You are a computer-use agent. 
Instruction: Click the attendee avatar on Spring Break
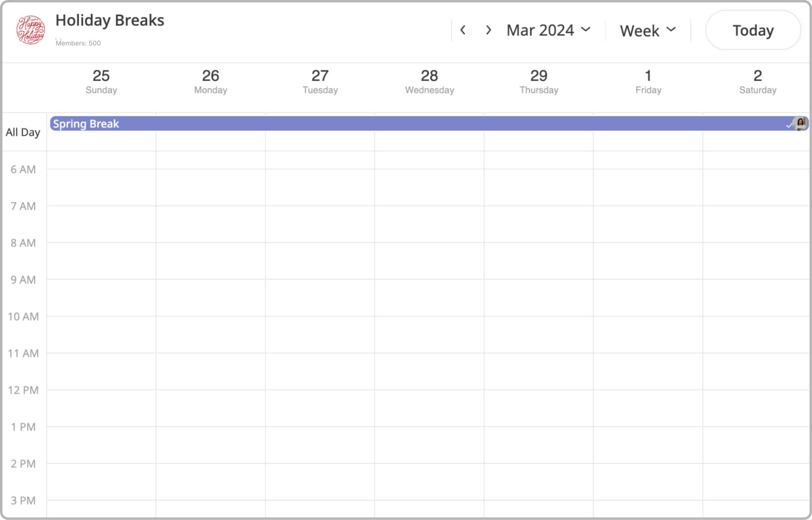click(x=800, y=124)
